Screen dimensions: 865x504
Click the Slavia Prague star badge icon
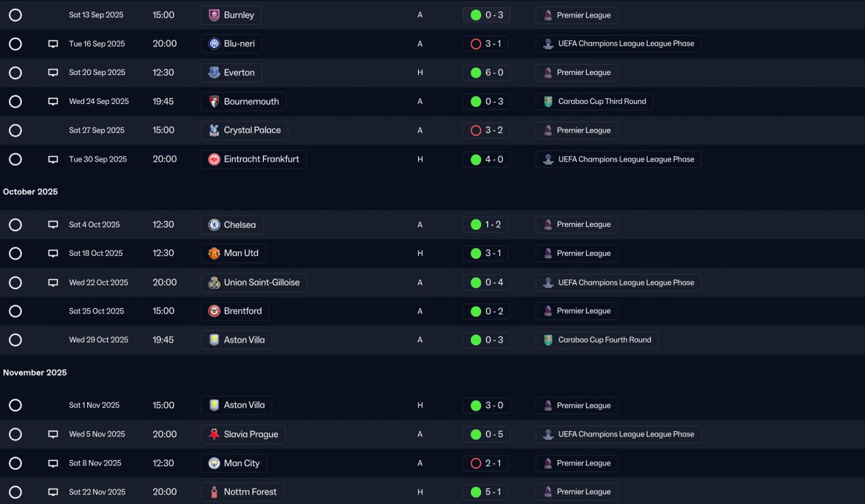tap(214, 434)
